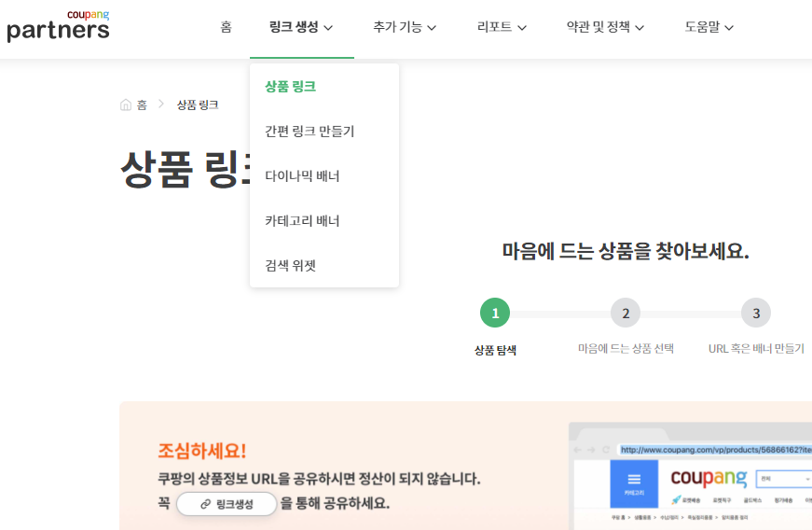The image size is (812, 530).
Task: Click the URL 혹은 배너 만들기 label
Action: [x=756, y=349]
